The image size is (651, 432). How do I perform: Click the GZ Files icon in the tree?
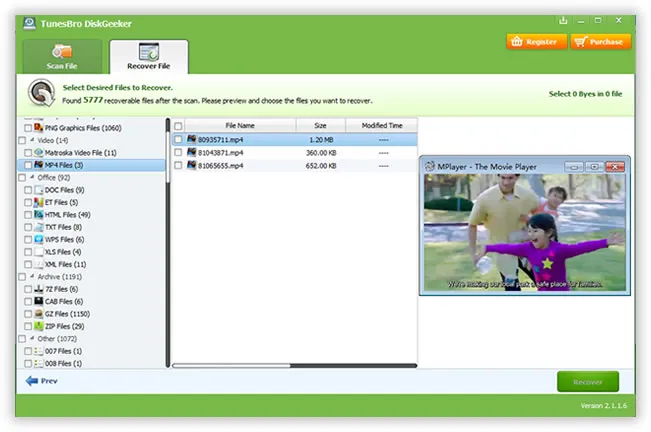pyautogui.click(x=38, y=314)
